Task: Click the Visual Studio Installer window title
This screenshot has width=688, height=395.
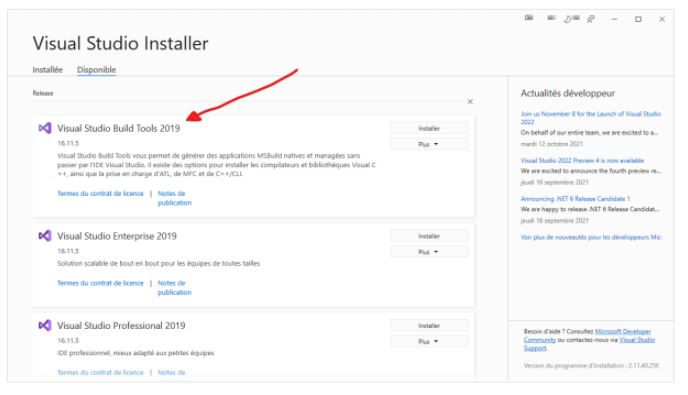Action: click(x=121, y=43)
